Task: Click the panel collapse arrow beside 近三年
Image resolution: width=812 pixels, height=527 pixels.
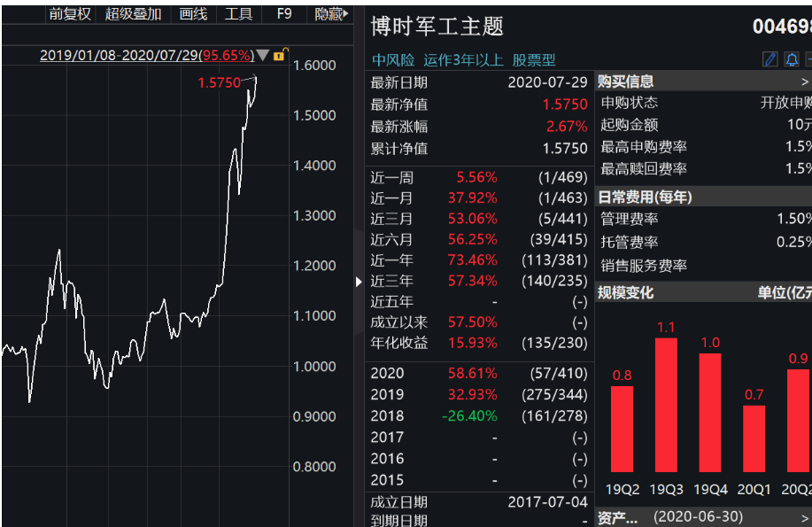Action: pos(359,282)
